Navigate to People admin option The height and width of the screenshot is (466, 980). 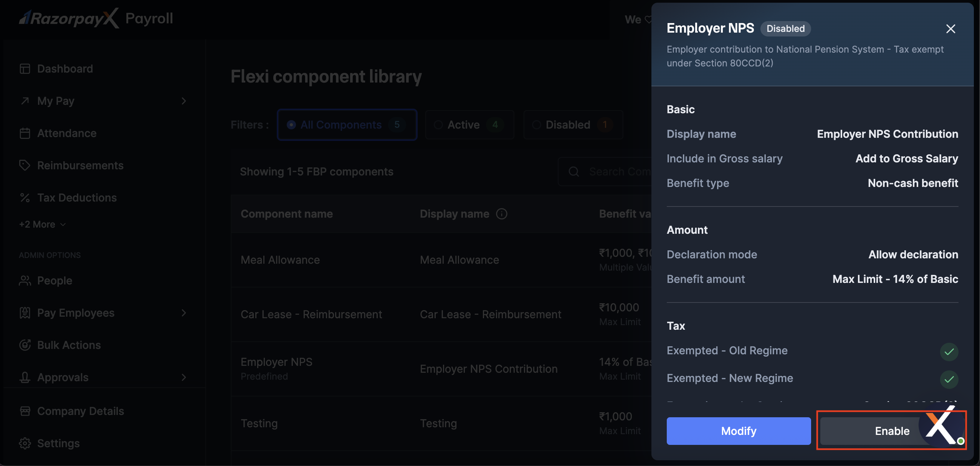click(55, 281)
